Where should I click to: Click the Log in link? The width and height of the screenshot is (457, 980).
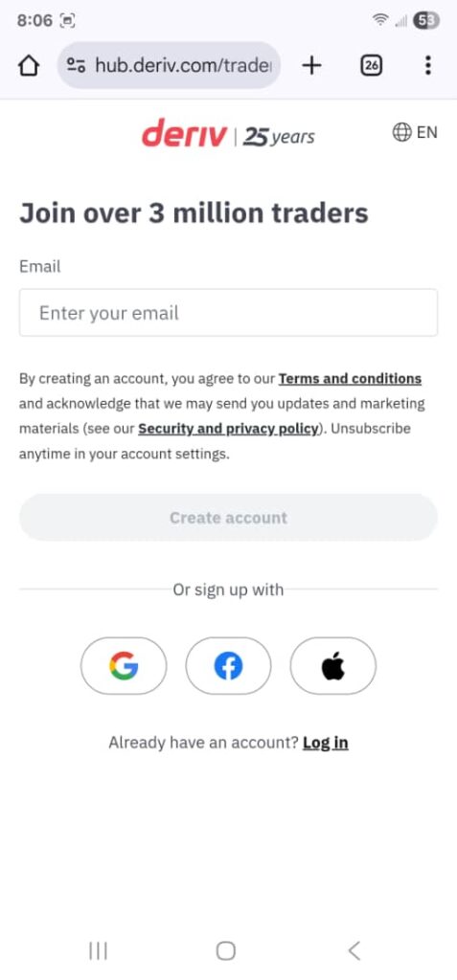click(x=326, y=743)
